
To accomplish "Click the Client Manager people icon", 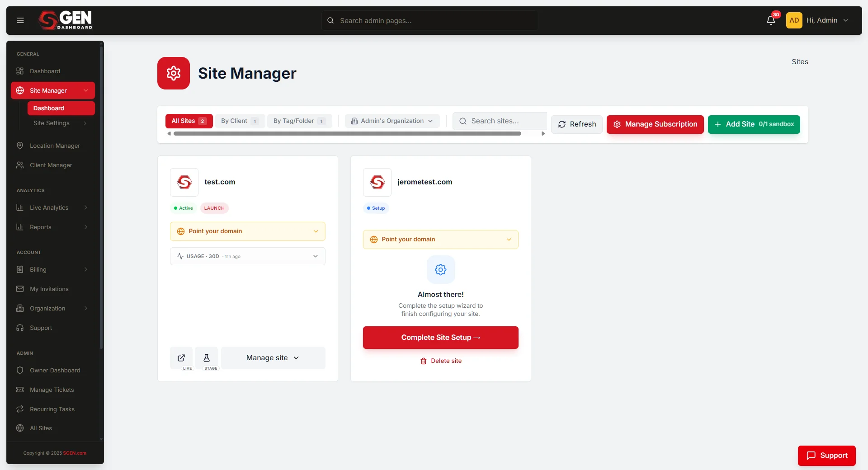I will coord(20,165).
